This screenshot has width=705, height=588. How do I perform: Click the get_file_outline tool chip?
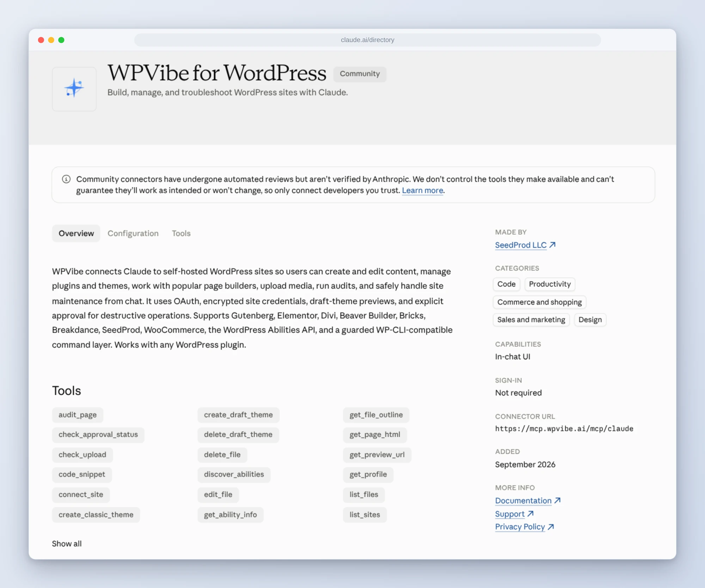pos(376,415)
